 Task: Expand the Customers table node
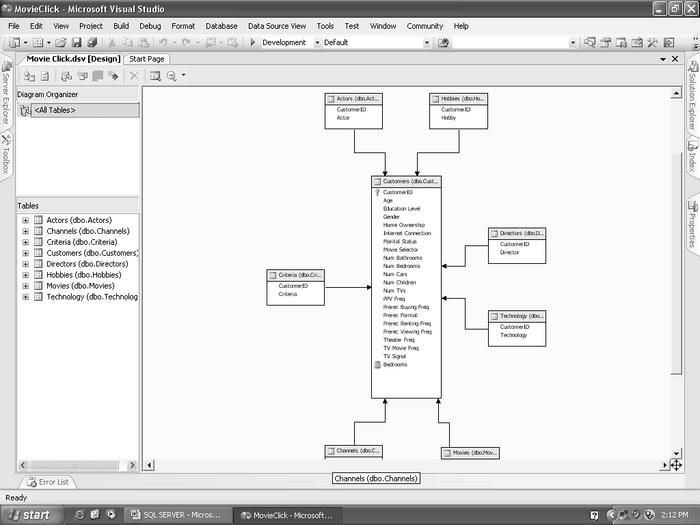[x=25, y=253]
